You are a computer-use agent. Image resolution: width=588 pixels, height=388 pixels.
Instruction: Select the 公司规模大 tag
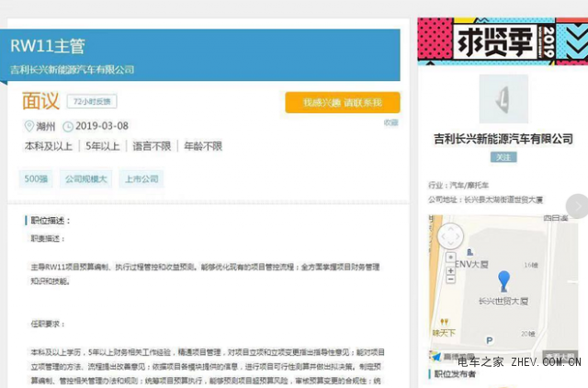(86, 179)
